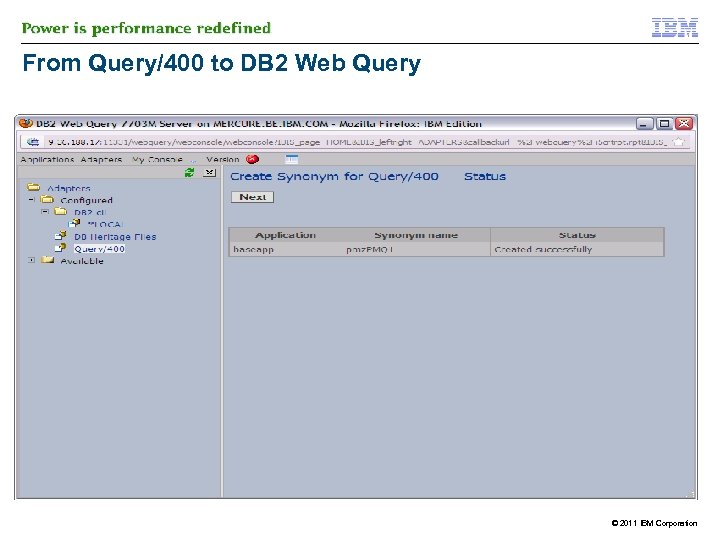
Task: Click the site identity icon in address bar
Action: pyautogui.click(x=33, y=142)
